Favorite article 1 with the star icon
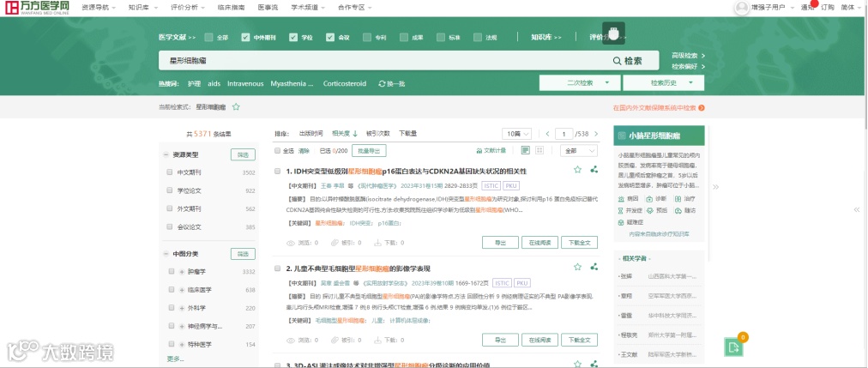The image size is (868, 368). (578, 170)
